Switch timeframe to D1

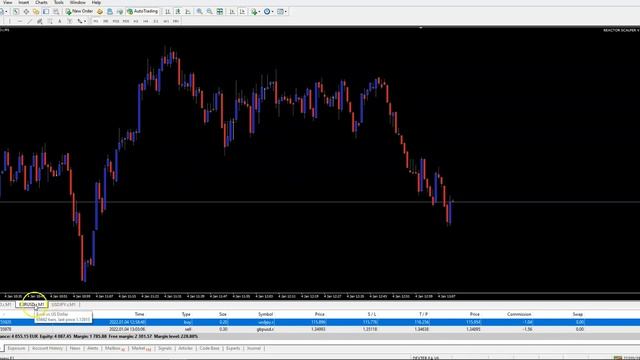pyautogui.click(x=156, y=21)
